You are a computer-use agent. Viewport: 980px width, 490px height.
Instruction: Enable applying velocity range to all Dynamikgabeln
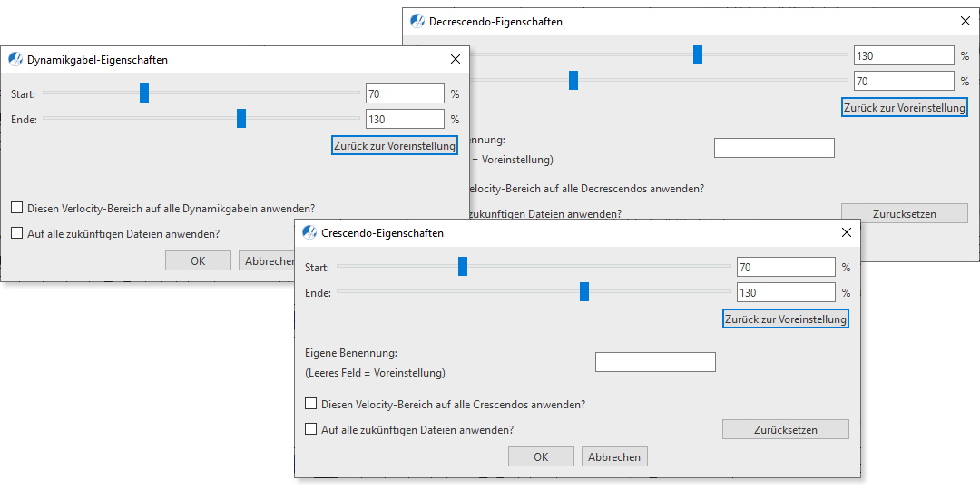[x=17, y=208]
